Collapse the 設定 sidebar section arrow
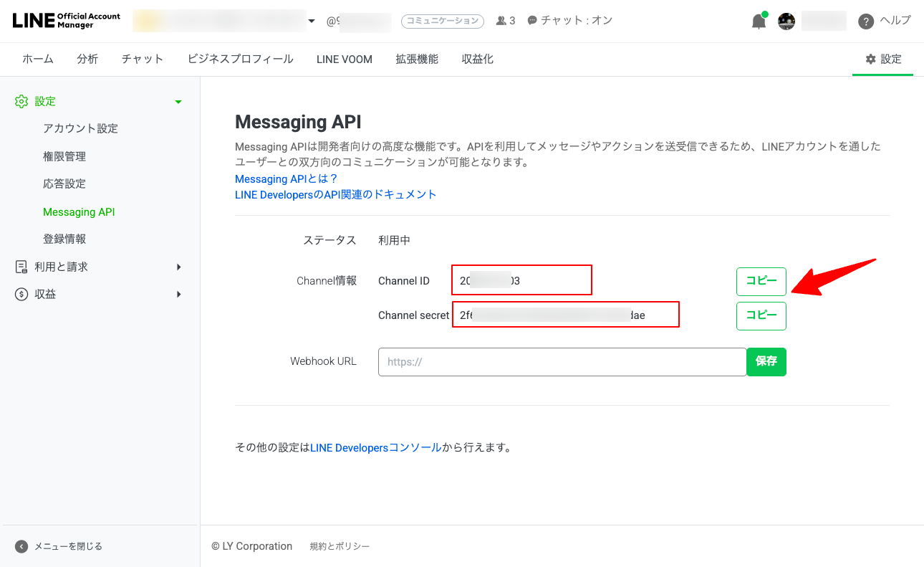 pyautogui.click(x=178, y=102)
